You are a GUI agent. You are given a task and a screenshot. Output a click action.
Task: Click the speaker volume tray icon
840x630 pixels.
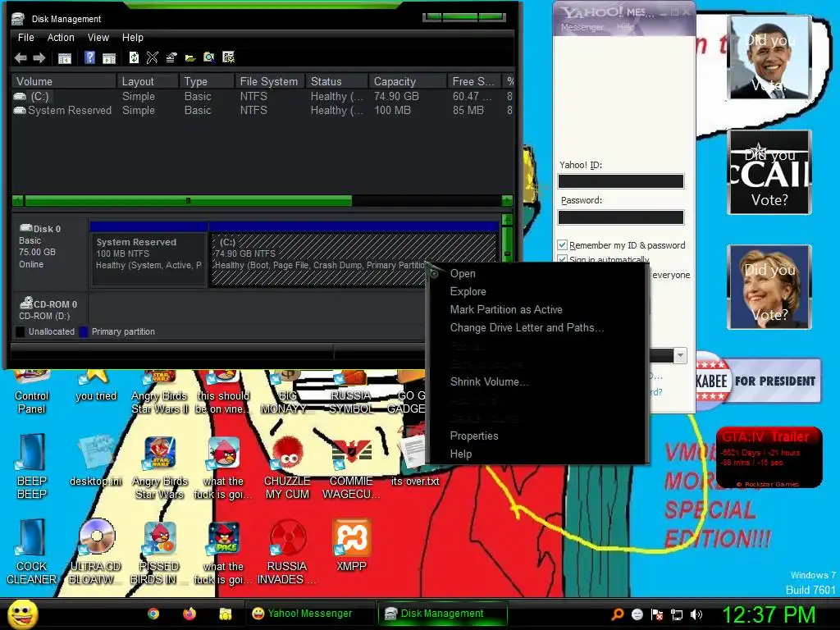(x=696, y=614)
